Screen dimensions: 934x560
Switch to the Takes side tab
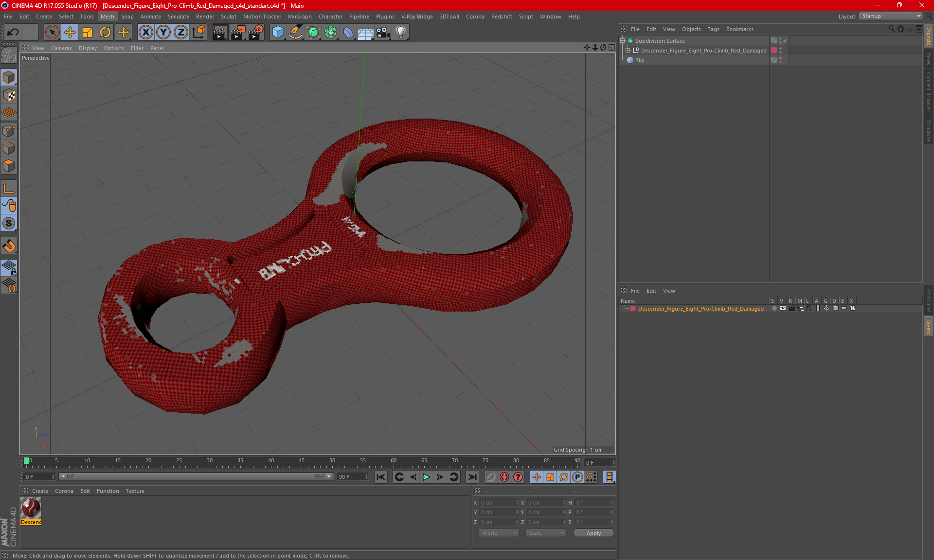point(928,58)
